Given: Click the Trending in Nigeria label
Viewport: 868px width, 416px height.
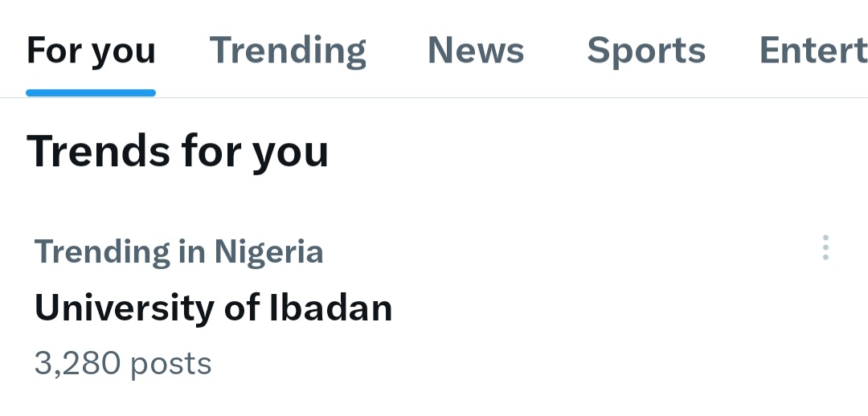Looking at the screenshot, I should (x=178, y=252).
